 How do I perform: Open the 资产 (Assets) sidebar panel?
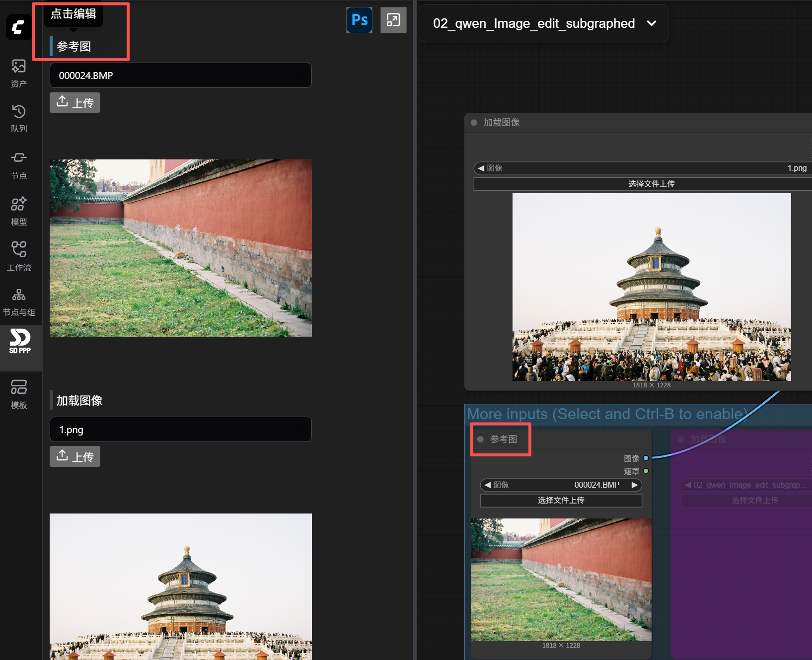click(x=19, y=73)
